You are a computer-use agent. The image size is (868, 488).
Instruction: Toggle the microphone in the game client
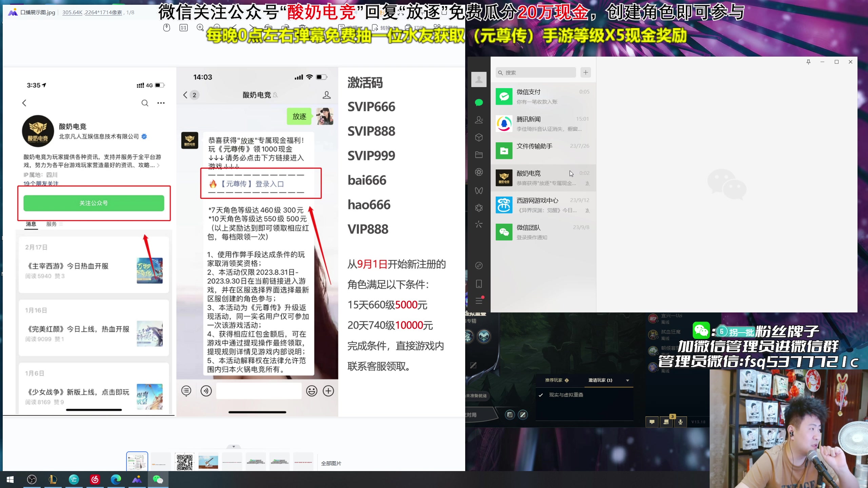coord(680,422)
